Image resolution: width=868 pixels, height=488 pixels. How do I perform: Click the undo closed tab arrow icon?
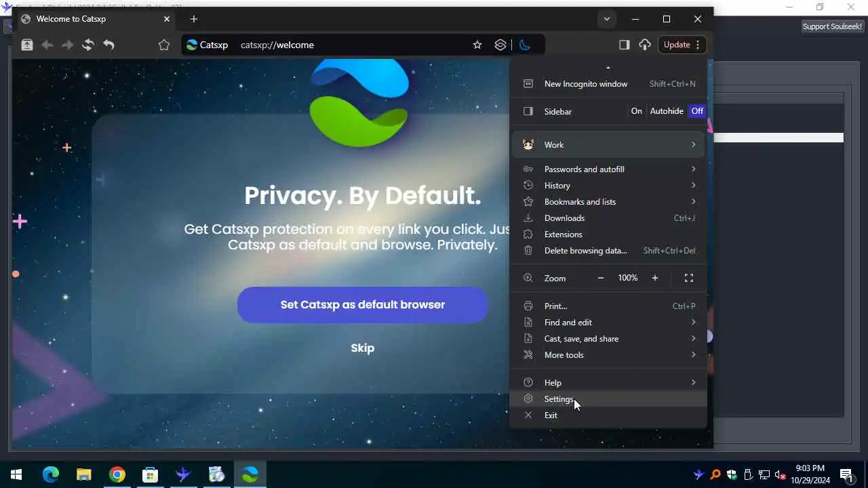[x=108, y=45]
